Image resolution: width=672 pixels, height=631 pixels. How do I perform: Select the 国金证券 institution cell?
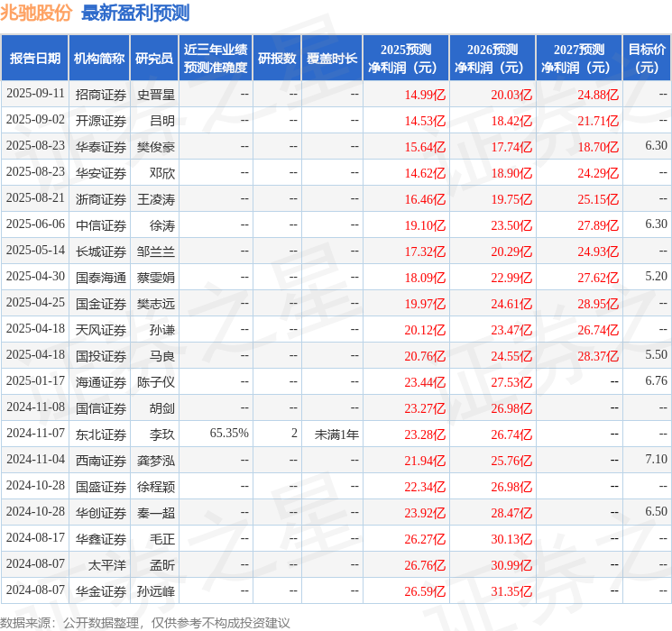point(101,304)
